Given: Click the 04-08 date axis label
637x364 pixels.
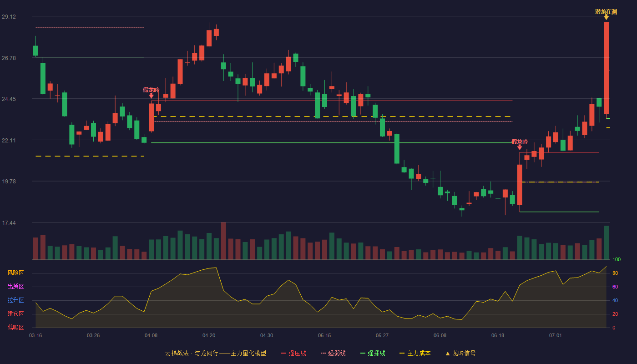Looking at the screenshot, I should (151, 335).
